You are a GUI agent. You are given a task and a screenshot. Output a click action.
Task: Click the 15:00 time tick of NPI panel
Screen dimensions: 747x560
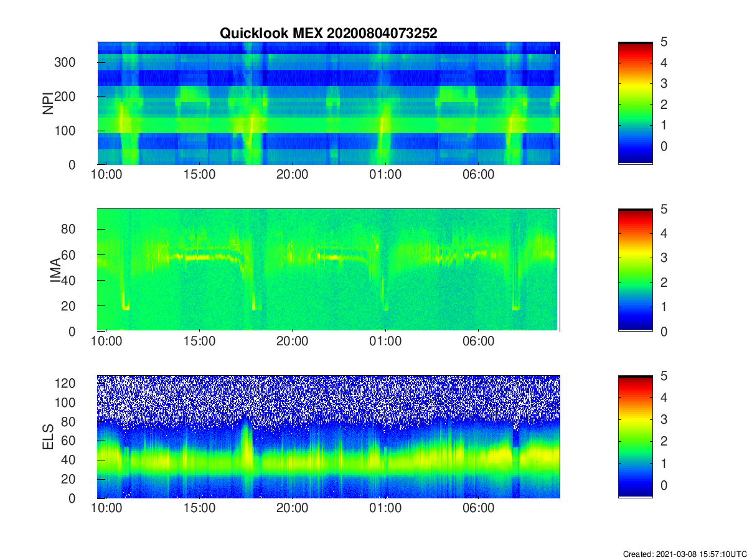pyautogui.click(x=199, y=175)
